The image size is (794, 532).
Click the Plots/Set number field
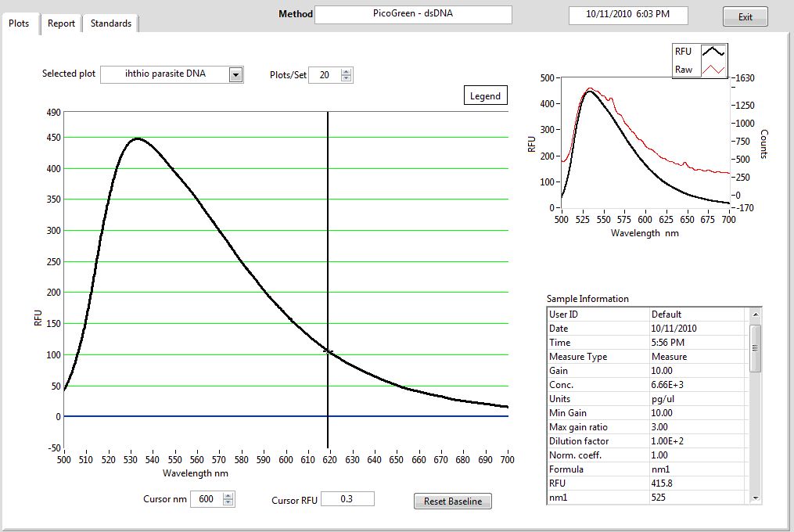325,75
